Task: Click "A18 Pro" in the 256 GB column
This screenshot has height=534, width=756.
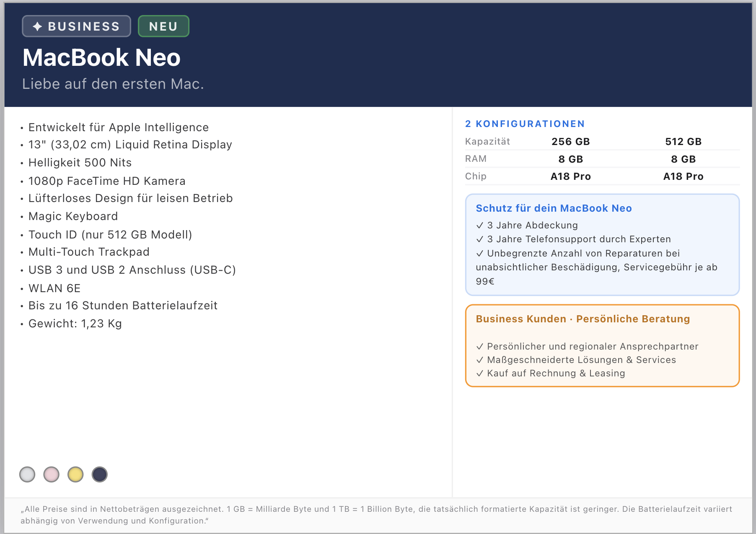Action: coord(571,176)
